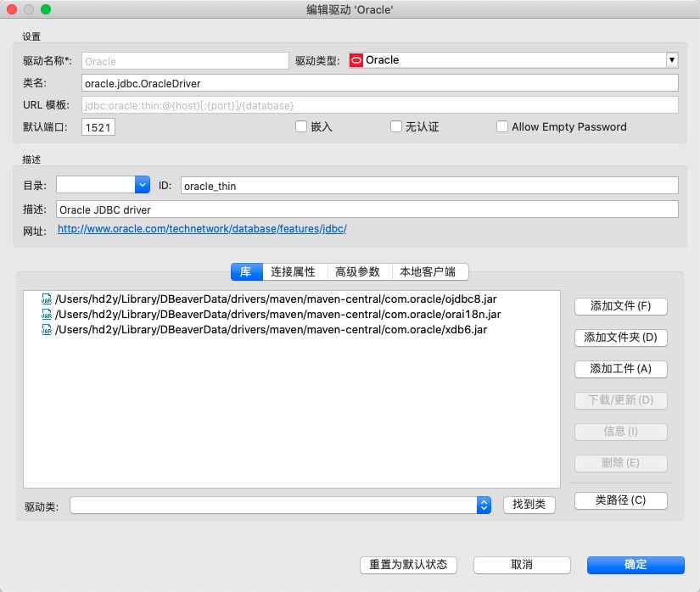Open the oracle.com jdbc website link
This screenshot has width=700, height=592.
202,229
